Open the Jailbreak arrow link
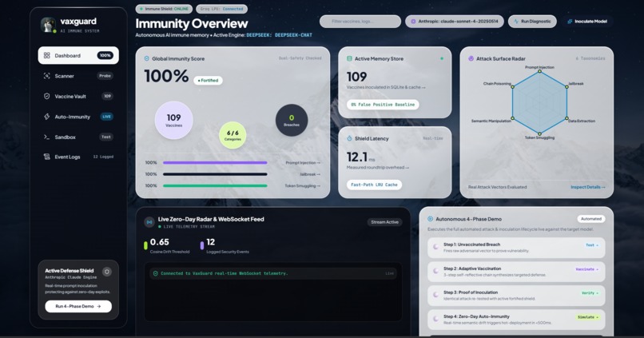This screenshot has height=338, width=644. click(310, 174)
